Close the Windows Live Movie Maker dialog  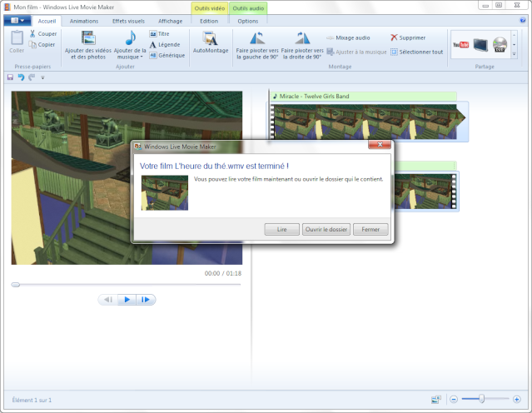(380, 145)
